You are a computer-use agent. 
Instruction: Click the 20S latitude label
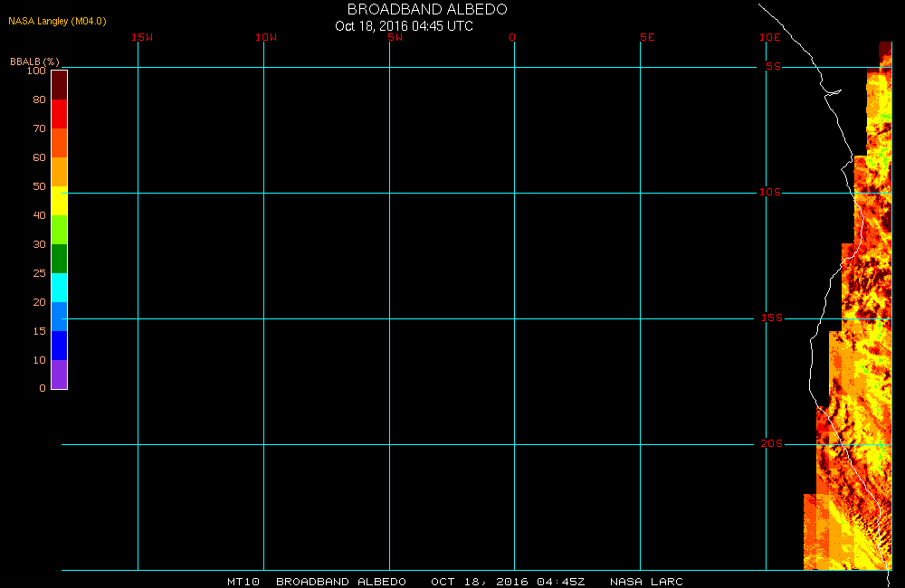[x=772, y=444]
